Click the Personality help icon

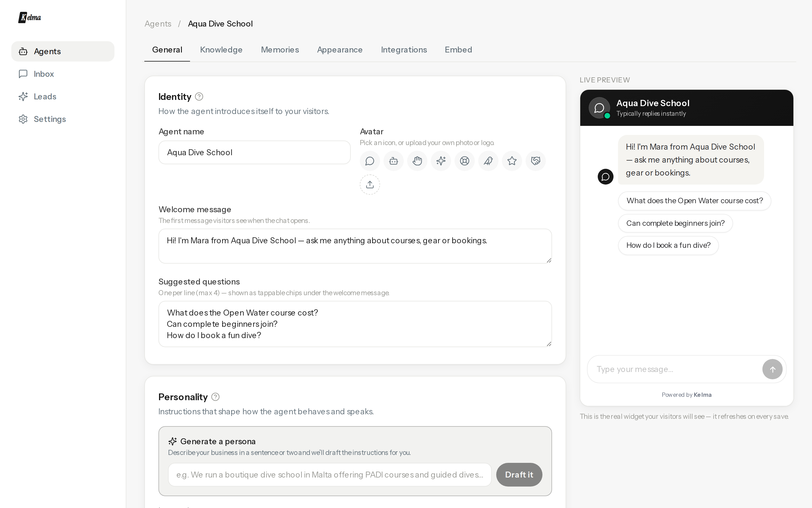point(215,397)
